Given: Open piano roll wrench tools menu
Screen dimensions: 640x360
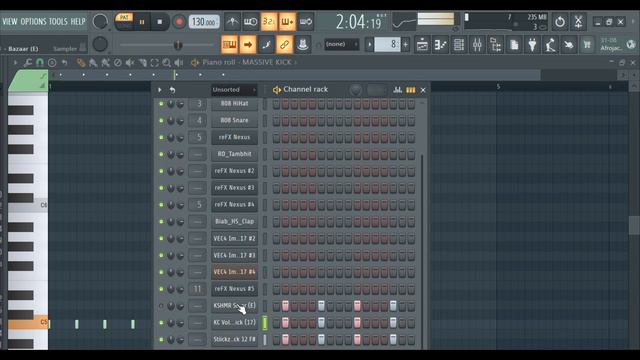Looking at the screenshot, I should [27, 62].
